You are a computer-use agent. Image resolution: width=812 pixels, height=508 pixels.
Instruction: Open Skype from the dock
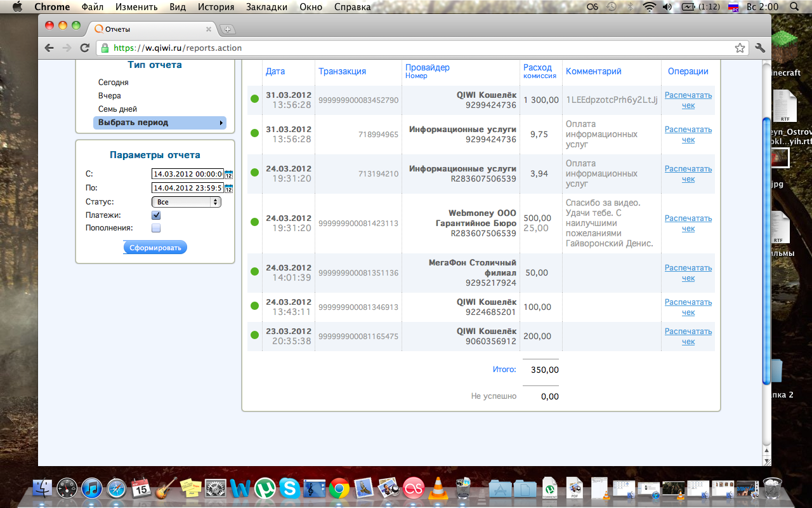290,488
